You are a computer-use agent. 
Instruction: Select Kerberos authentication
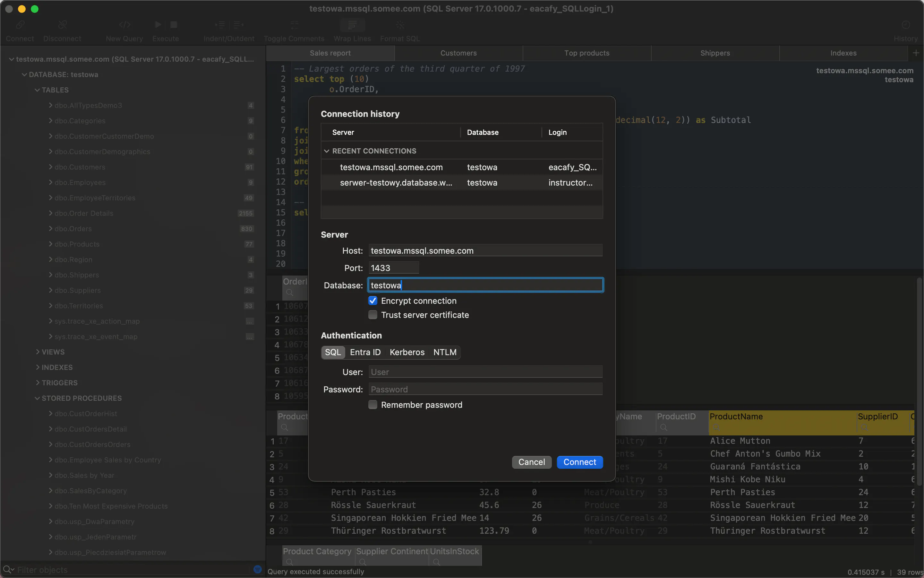coord(407,352)
